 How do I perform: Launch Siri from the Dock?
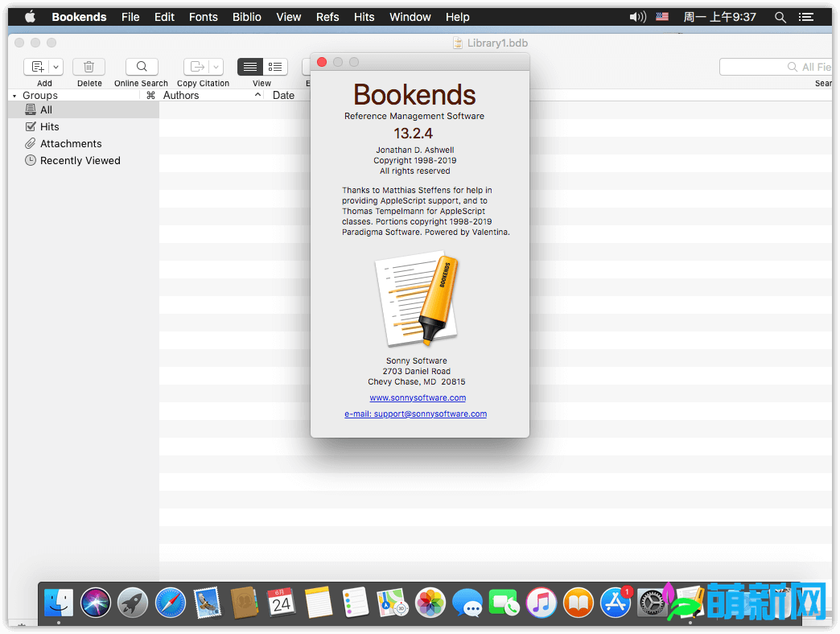96,603
